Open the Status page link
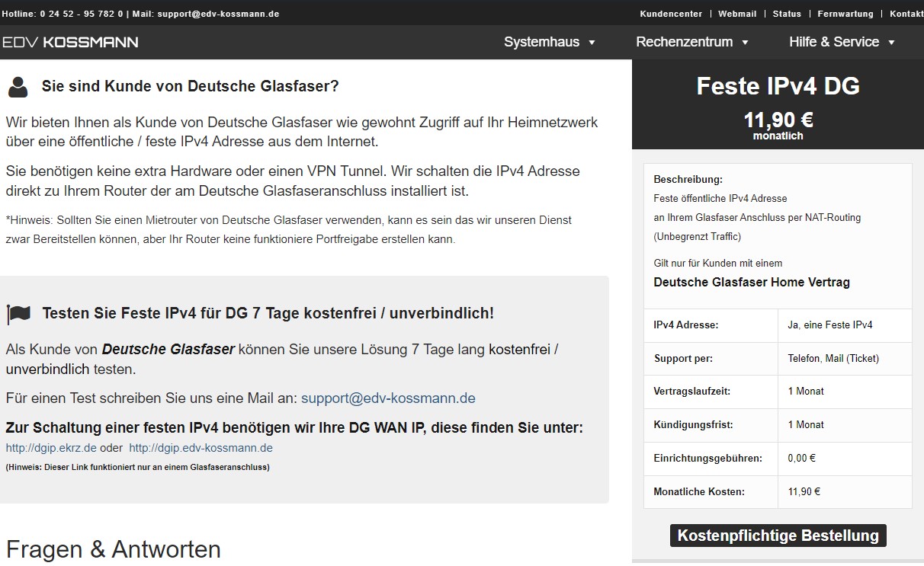Viewport: 924px width, 566px height. (787, 14)
